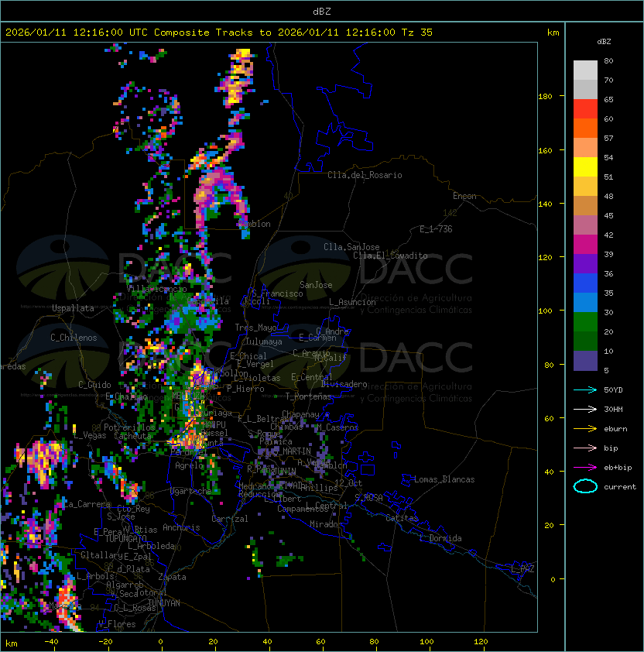Viewport: 644px width, 652px height.
Task: Click the cyan 'current' ellipse symbol
Action: pyautogui.click(x=585, y=486)
